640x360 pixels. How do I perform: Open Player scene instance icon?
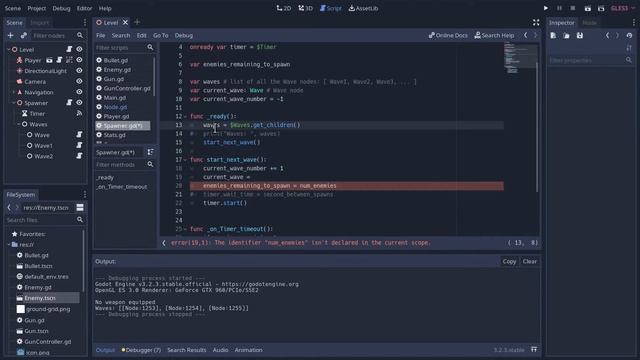click(49, 60)
